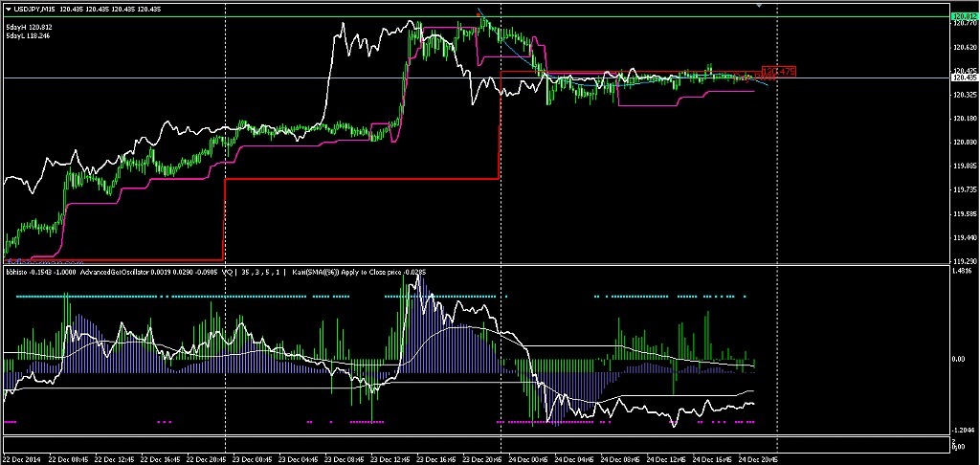The width and height of the screenshot is (980, 465).
Task: Click the VQ 35, 3, 5, 1 label
Action: pos(253,272)
